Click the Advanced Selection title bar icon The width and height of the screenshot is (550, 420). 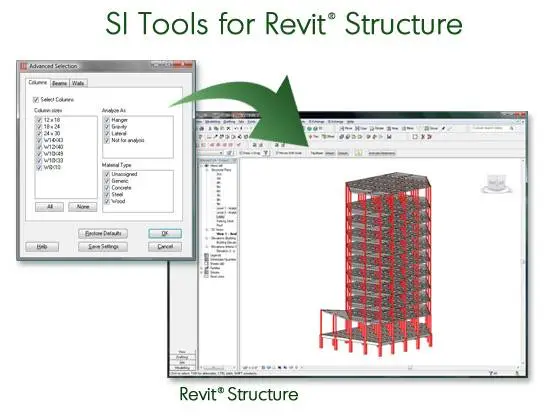click(x=24, y=66)
